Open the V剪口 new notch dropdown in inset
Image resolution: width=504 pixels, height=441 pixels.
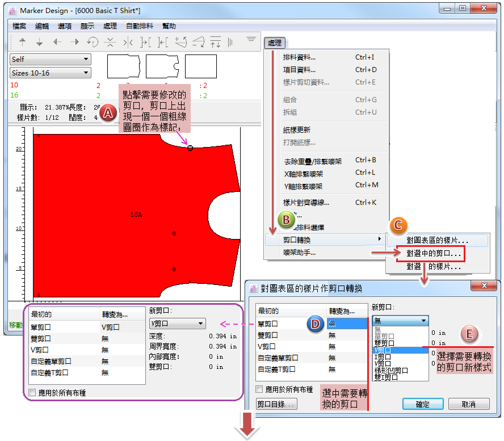pos(178,324)
